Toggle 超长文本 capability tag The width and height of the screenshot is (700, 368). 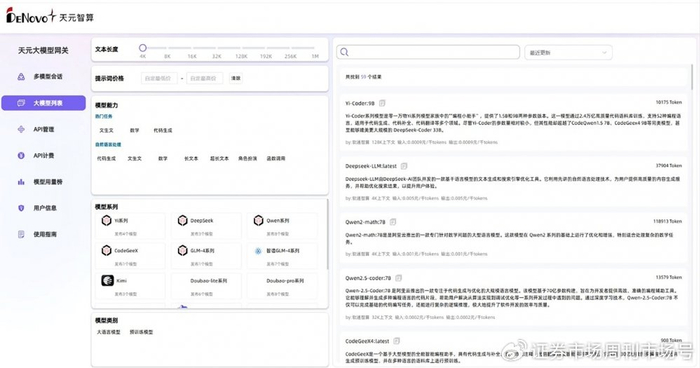[x=219, y=159]
